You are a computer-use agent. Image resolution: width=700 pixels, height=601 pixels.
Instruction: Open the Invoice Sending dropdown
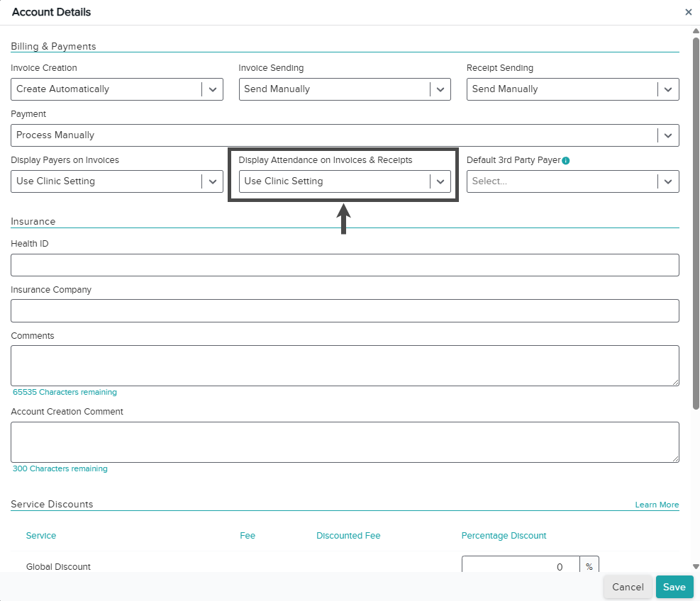[x=345, y=89]
